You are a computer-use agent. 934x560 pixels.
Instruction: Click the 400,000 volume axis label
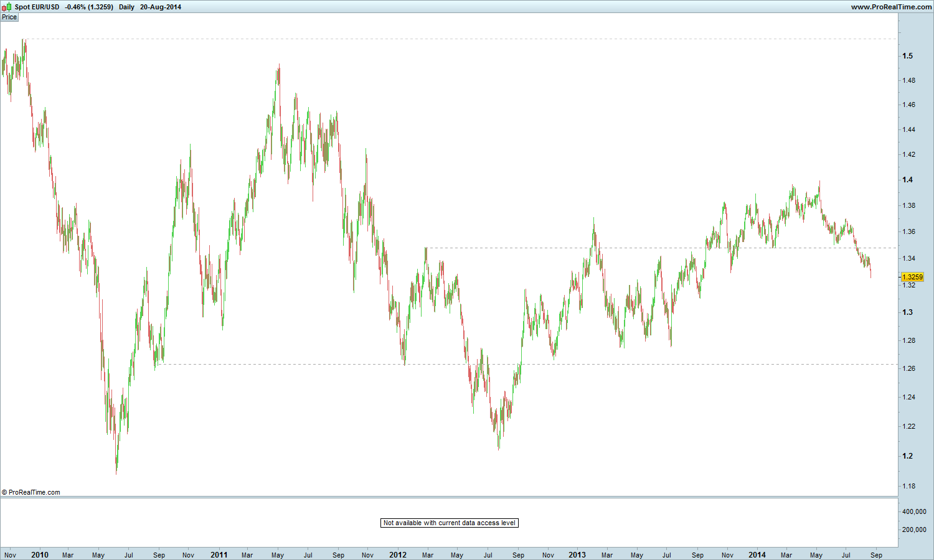click(915, 511)
